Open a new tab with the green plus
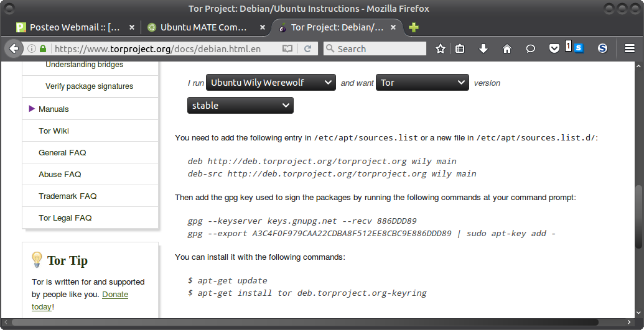The width and height of the screenshot is (644, 330). (414, 27)
